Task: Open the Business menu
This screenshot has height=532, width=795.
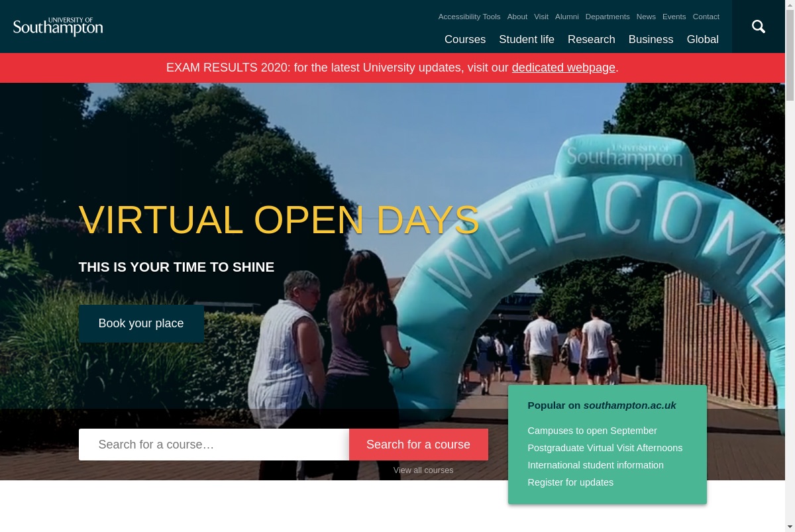Action: click(x=651, y=39)
